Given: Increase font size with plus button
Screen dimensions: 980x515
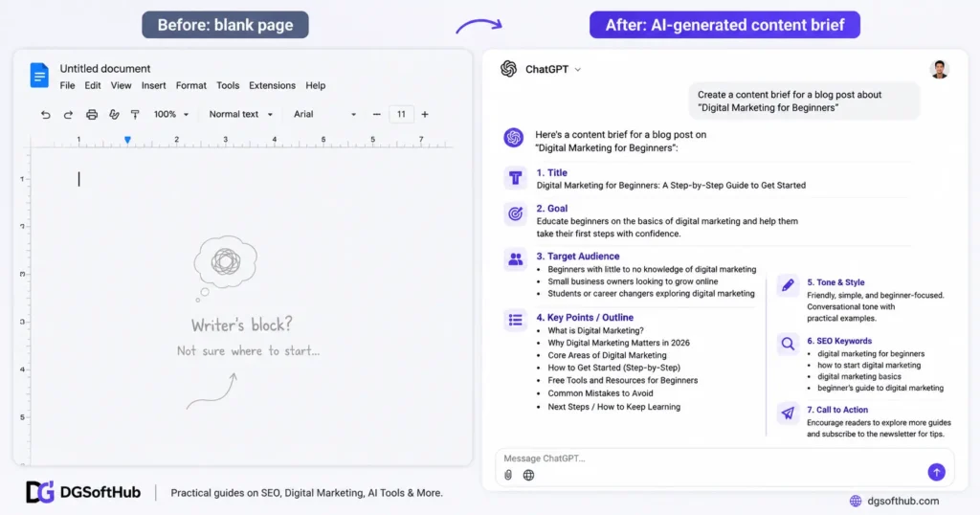Looking at the screenshot, I should pyautogui.click(x=425, y=114).
